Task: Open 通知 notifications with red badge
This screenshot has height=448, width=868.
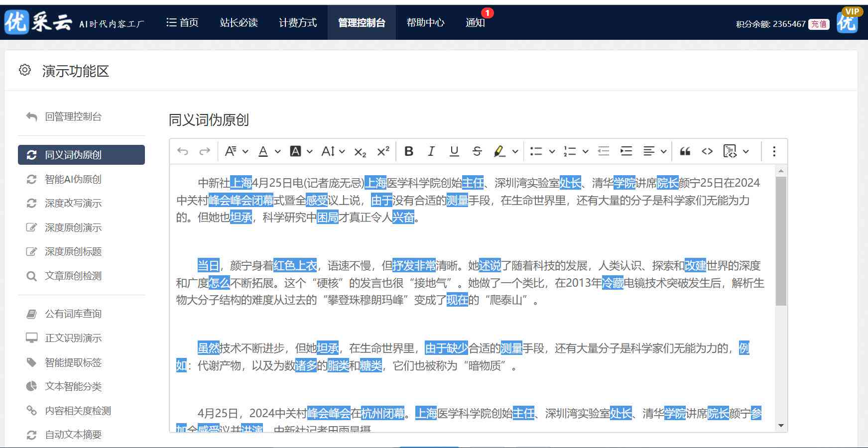Action: (476, 22)
